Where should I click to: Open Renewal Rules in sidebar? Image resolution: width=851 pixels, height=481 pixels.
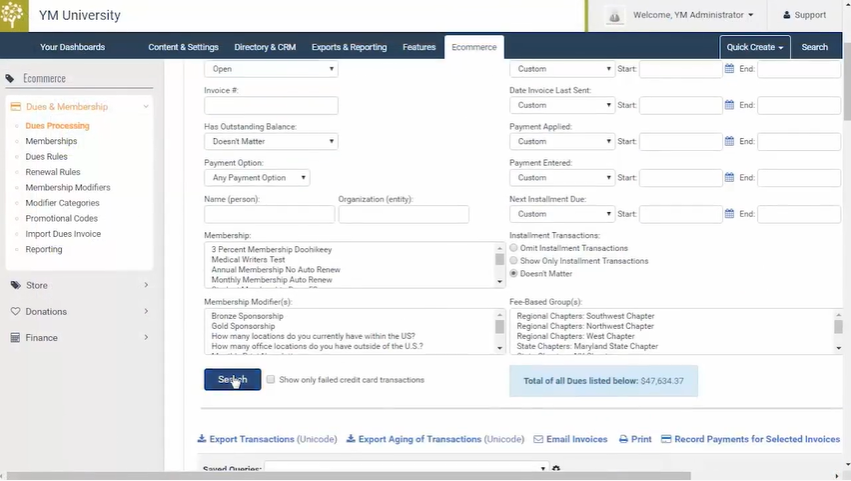pos(53,172)
